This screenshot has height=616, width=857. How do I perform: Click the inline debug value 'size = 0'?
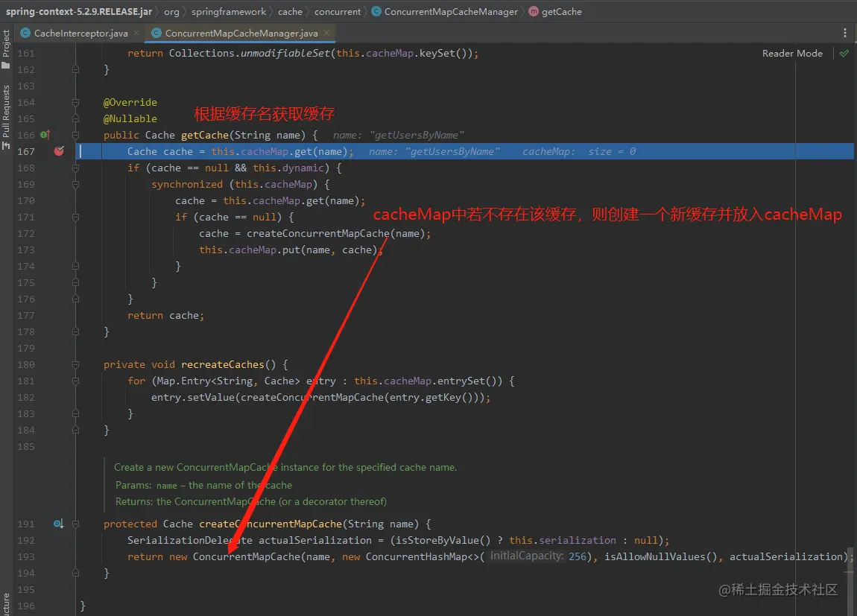[612, 151]
